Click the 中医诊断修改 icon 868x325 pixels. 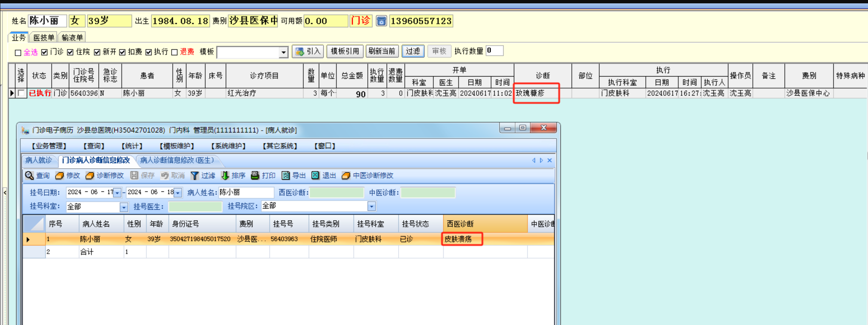[346, 175]
